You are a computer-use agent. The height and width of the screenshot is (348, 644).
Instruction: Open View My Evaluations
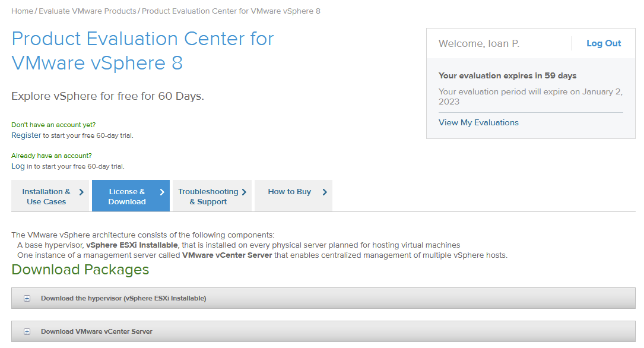point(478,122)
